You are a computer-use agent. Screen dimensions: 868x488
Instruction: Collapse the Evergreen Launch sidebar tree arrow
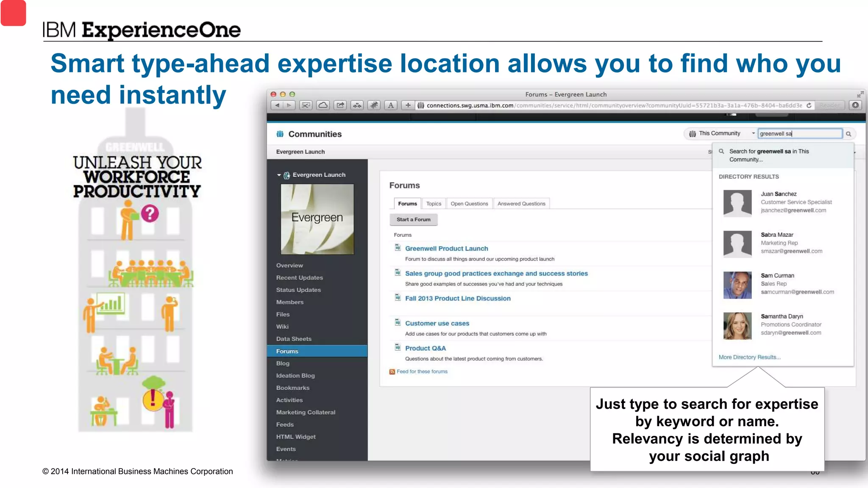(x=279, y=175)
